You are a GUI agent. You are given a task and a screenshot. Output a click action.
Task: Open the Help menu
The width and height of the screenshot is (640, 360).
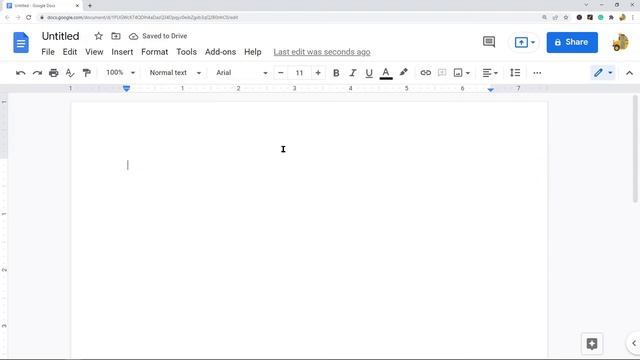coord(253,52)
